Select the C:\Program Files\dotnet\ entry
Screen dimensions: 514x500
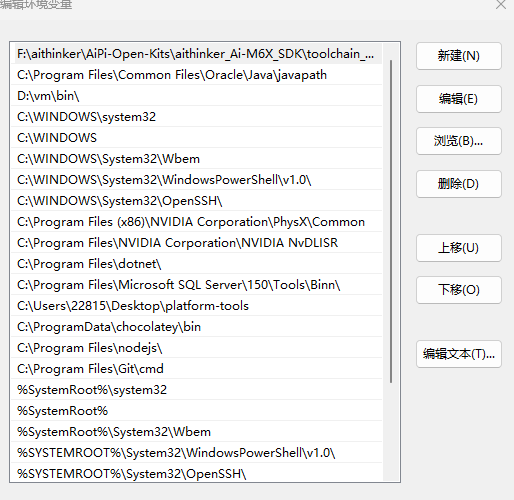[x=197, y=264]
